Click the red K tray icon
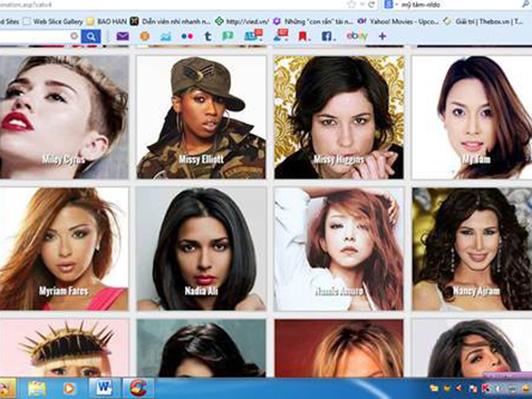This screenshot has height=399, width=532. tap(485, 388)
